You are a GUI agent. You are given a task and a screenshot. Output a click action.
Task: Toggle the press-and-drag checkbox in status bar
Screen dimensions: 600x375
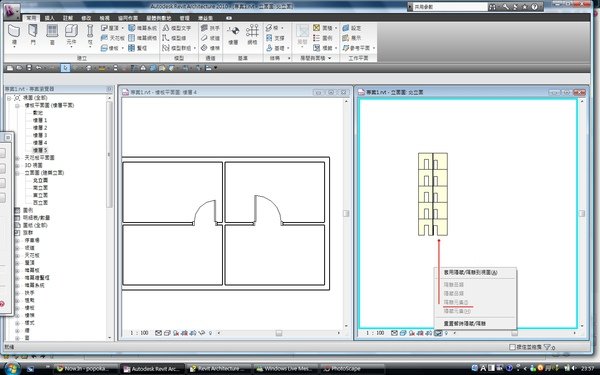[x=512, y=347]
